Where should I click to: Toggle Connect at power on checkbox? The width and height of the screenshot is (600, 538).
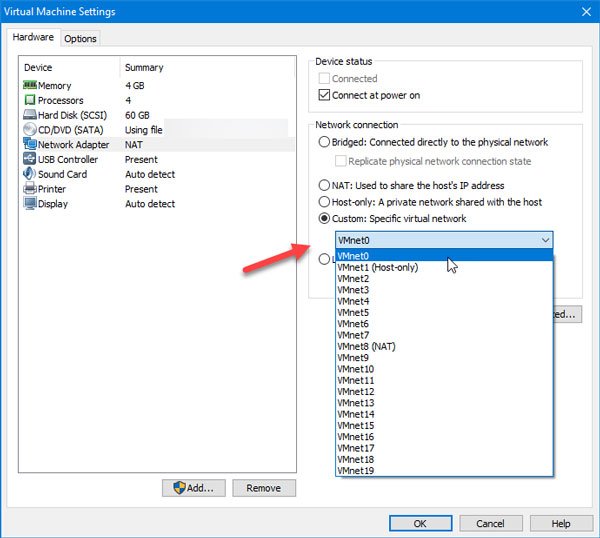click(x=324, y=95)
